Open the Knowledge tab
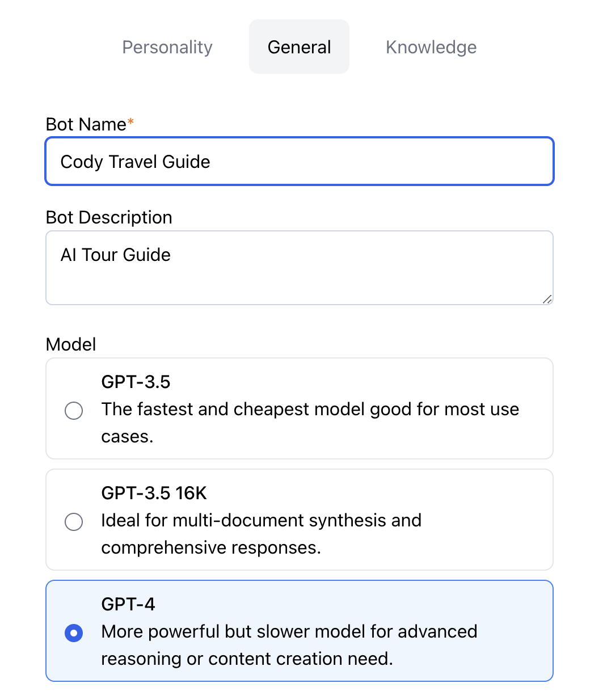 tap(431, 47)
